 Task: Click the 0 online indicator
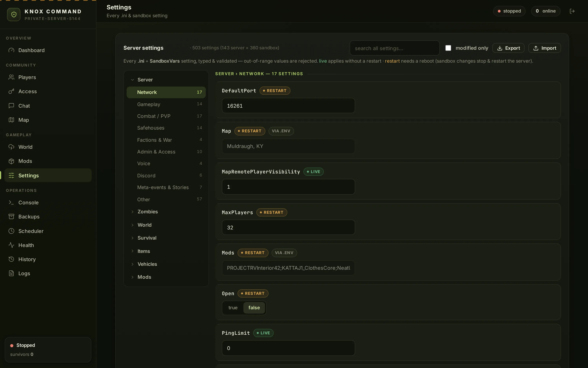tap(546, 11)
